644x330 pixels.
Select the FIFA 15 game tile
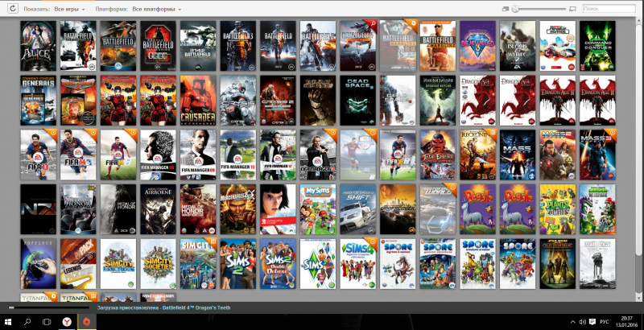click(x=118, y=155)
